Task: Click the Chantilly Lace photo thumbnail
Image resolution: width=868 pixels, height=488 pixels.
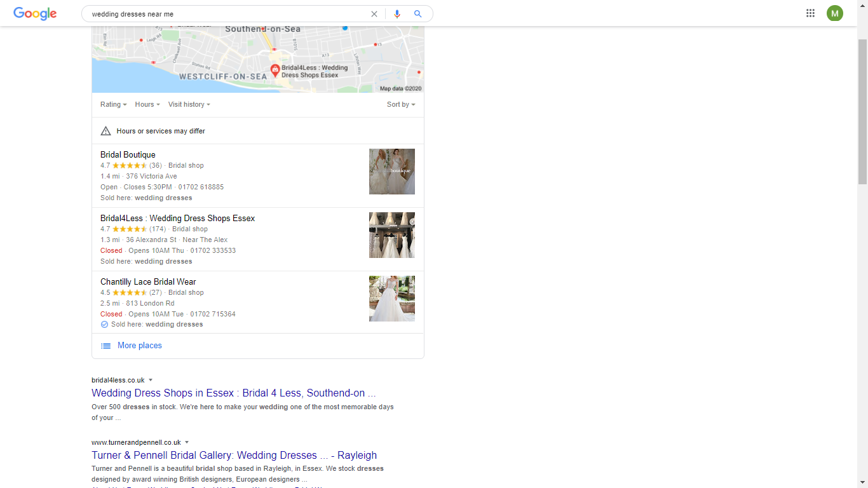Action: coord(392,299)
